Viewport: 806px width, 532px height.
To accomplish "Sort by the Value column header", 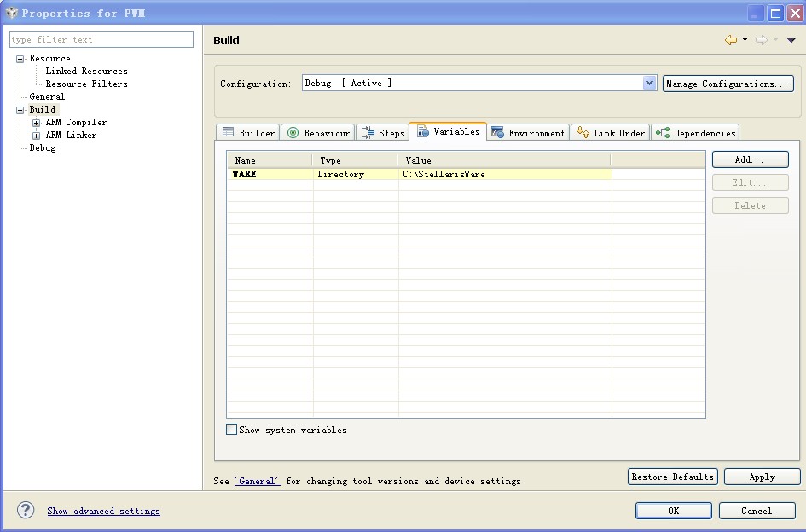I will click(504, 160).
